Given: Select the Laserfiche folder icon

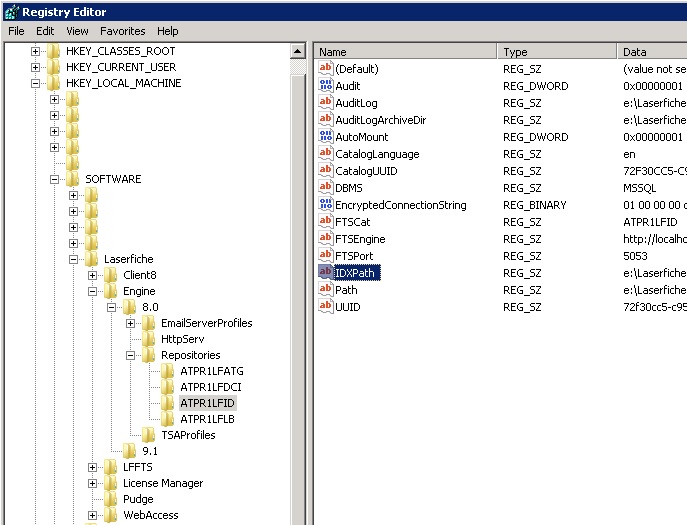Looking at the screenshot, I should point(92,259).
